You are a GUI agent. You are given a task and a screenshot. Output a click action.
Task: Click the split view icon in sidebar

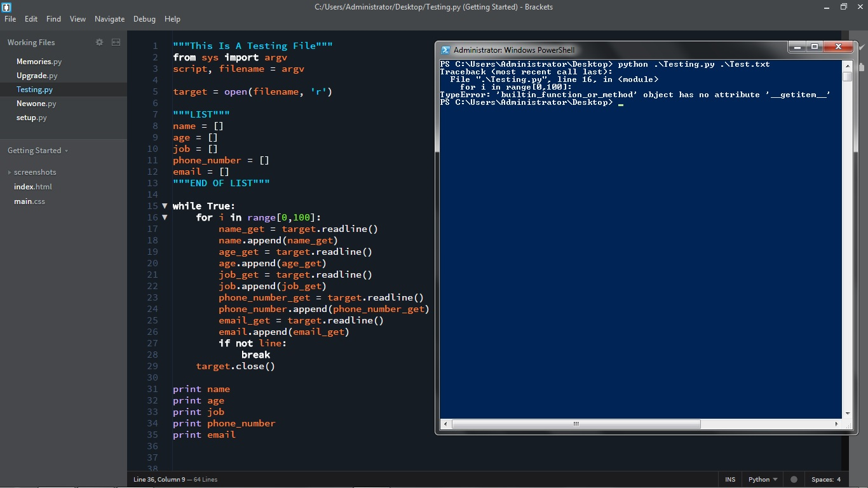coord(116,43)
